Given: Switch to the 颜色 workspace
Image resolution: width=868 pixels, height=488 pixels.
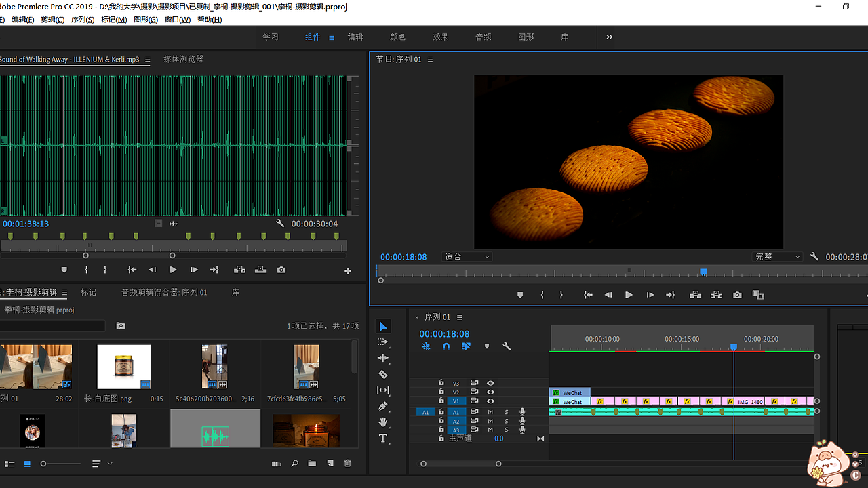Looking at the screenshot, I should tap(397, 37).
